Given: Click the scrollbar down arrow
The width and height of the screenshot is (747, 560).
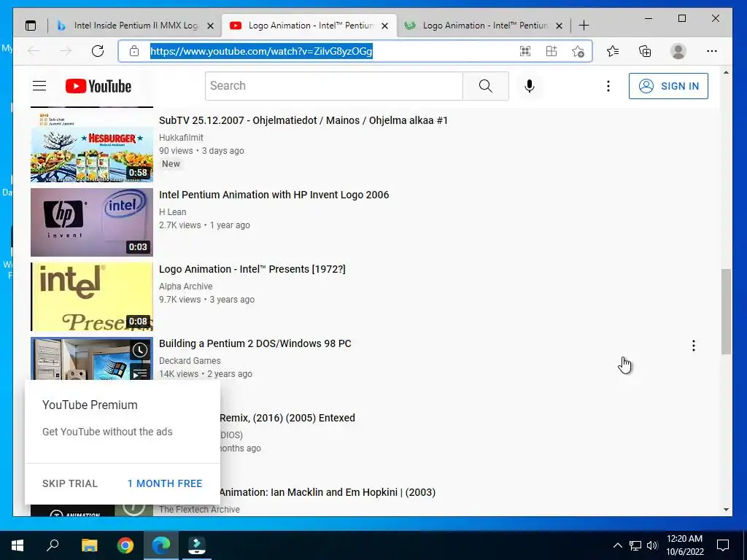Looking at the screenshot, I should click(x=726, y=510).
